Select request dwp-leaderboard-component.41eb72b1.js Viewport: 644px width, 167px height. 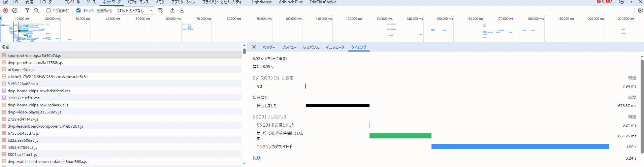121,126
